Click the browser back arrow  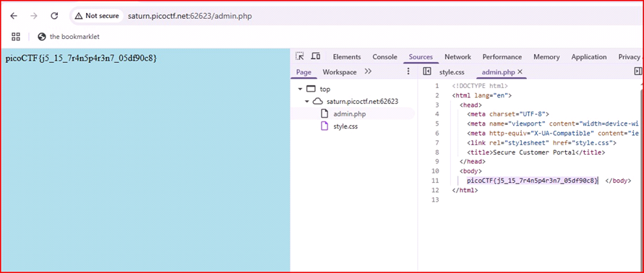pos(14,16)
